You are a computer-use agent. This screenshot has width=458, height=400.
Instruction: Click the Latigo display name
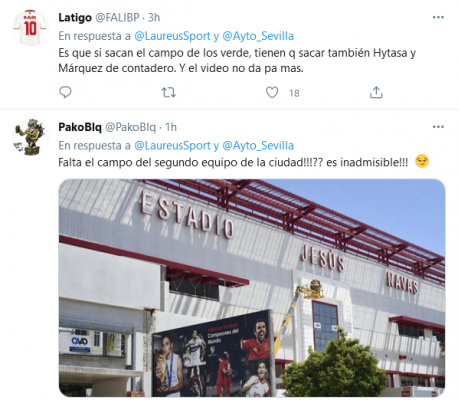click(x=75, y=18)
